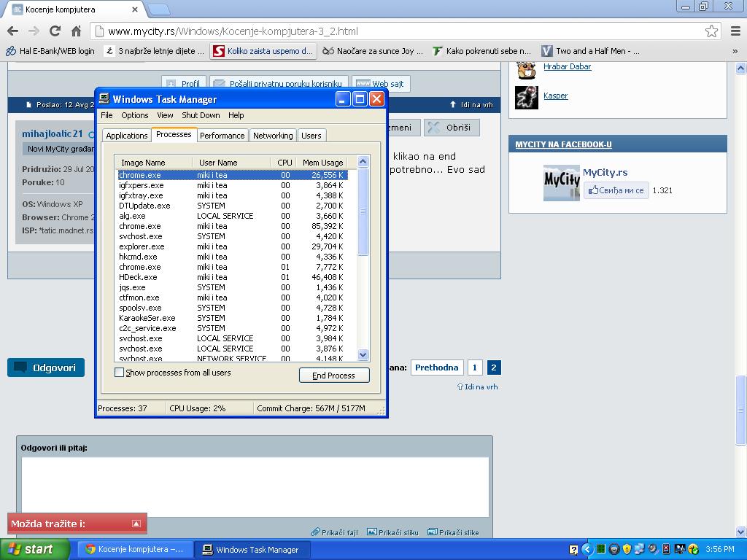
Task: Click the process list scroll-down arrow
Action: pyautogui.click(x=363, y=355)
